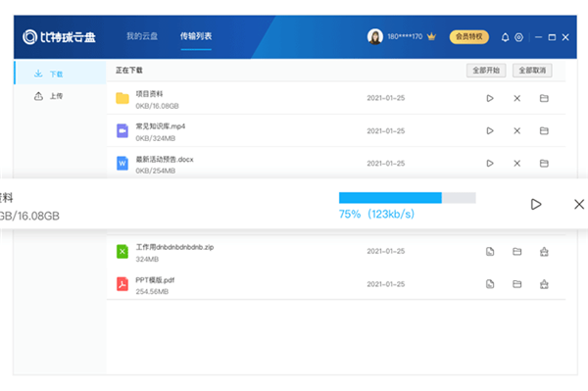Click the 全部开始 button

486,71
